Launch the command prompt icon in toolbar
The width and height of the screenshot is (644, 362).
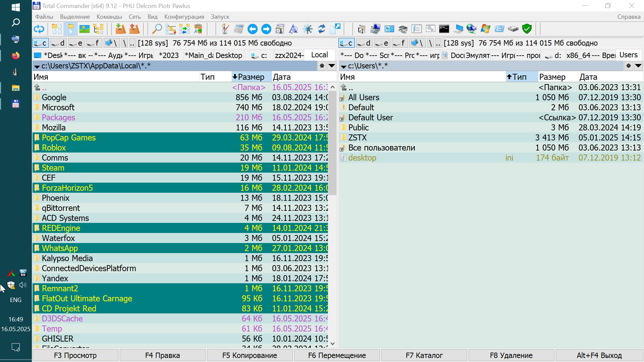[444, 29]
